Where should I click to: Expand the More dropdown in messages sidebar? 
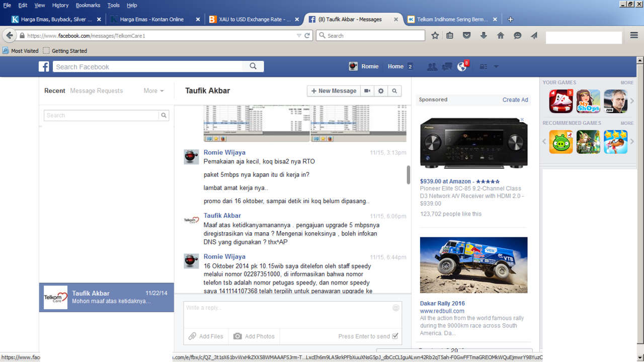pos(153,91)
